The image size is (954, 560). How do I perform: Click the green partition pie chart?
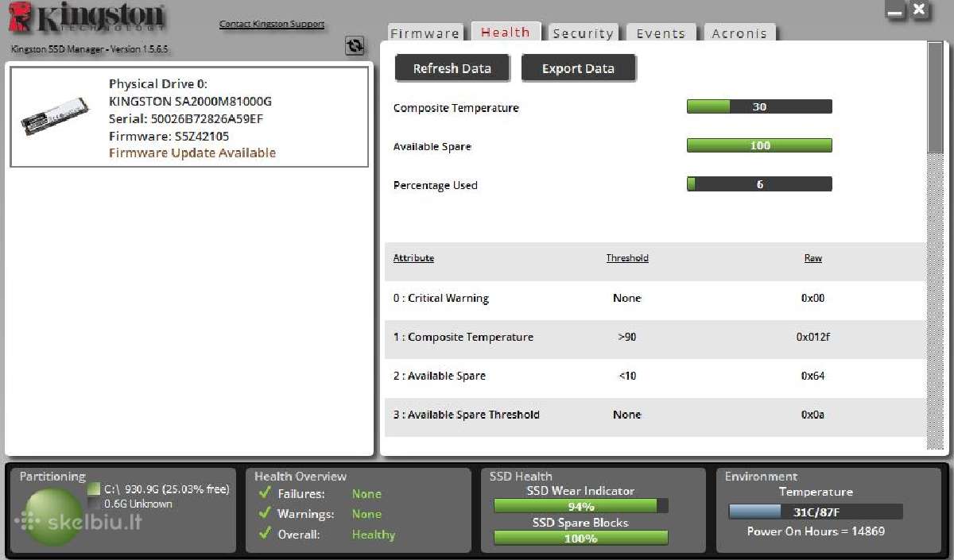[x=54, y=516]
